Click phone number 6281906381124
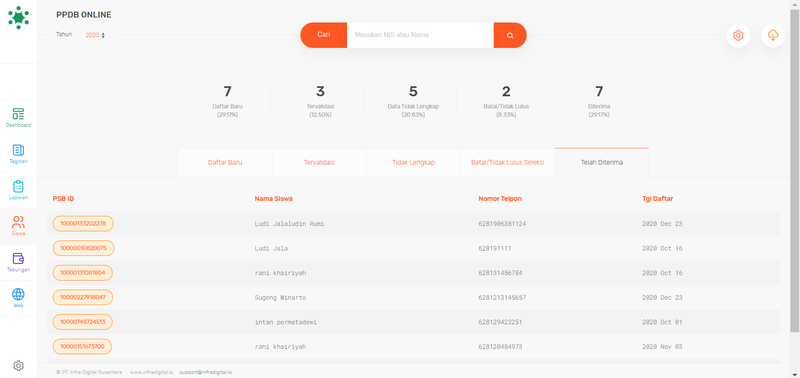The height and width of the screenshot is (378, 800). point(502,224)
